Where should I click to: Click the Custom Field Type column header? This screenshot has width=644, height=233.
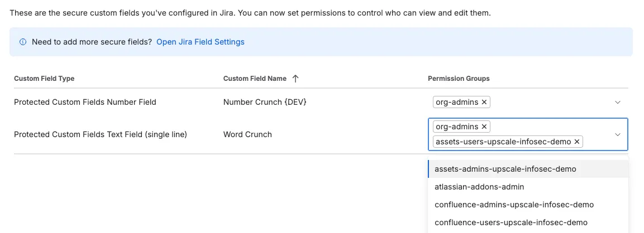pyautogui.click(x=44, y=79)
